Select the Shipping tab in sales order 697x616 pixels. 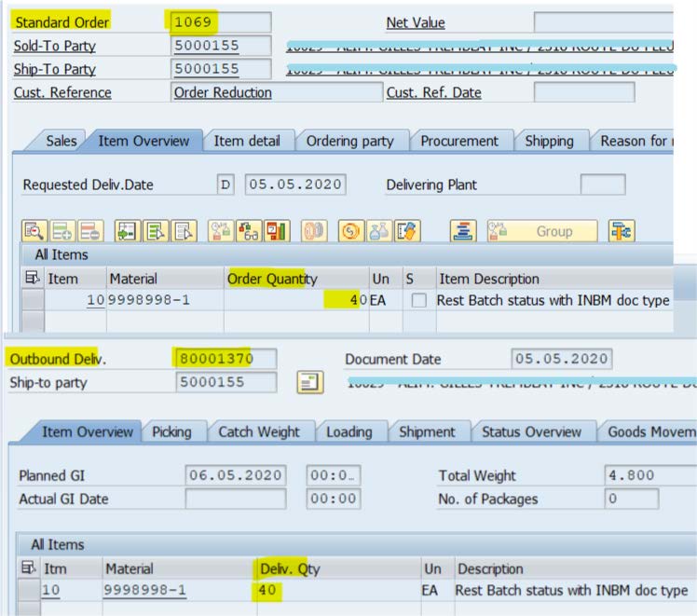549,141
